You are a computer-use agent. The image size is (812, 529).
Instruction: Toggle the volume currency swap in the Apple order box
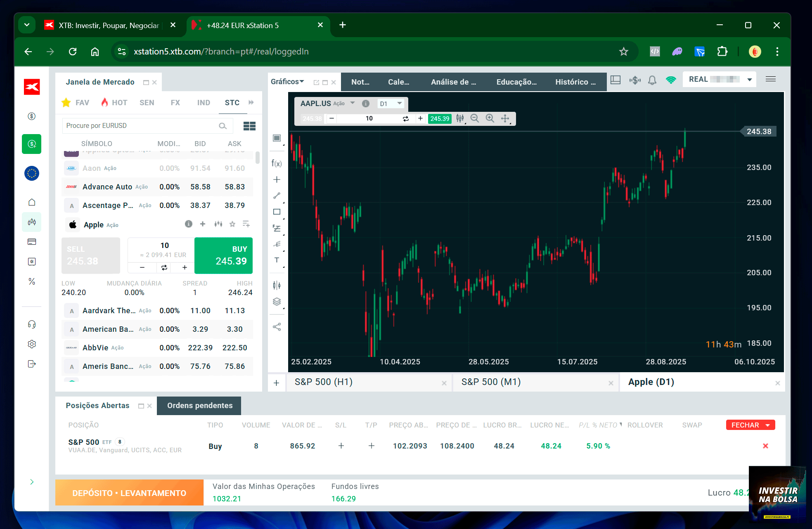click(x=164, y=267)
